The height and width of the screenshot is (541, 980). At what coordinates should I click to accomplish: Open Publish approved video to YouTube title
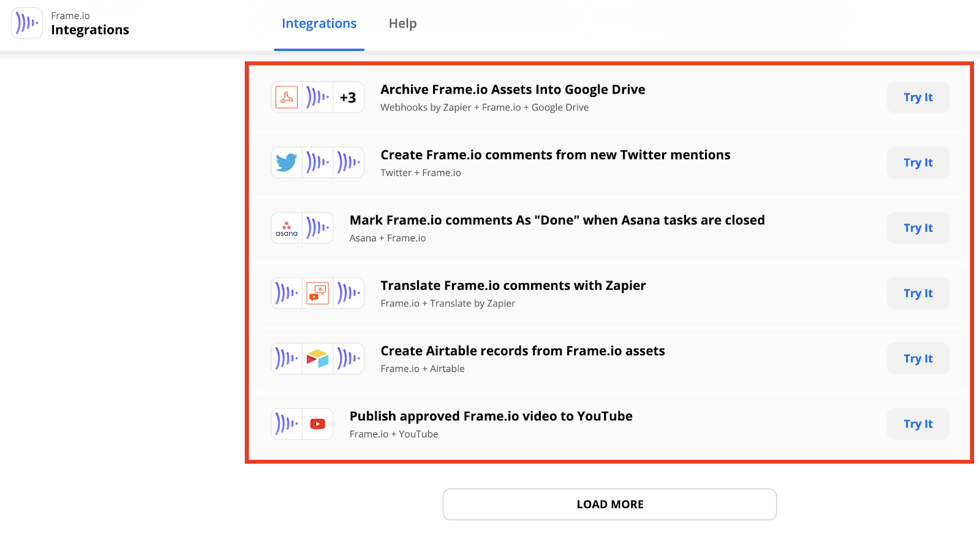pyautogui.click(x=491, y=416)
